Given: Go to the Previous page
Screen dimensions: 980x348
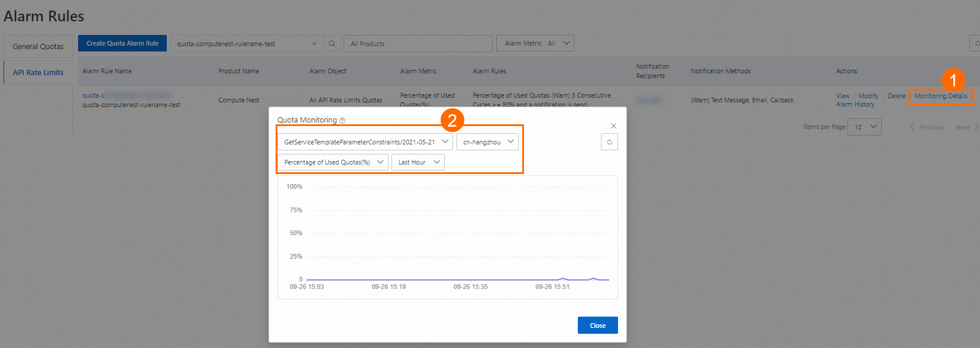Looking at the screenshot, I should [927, 127].
